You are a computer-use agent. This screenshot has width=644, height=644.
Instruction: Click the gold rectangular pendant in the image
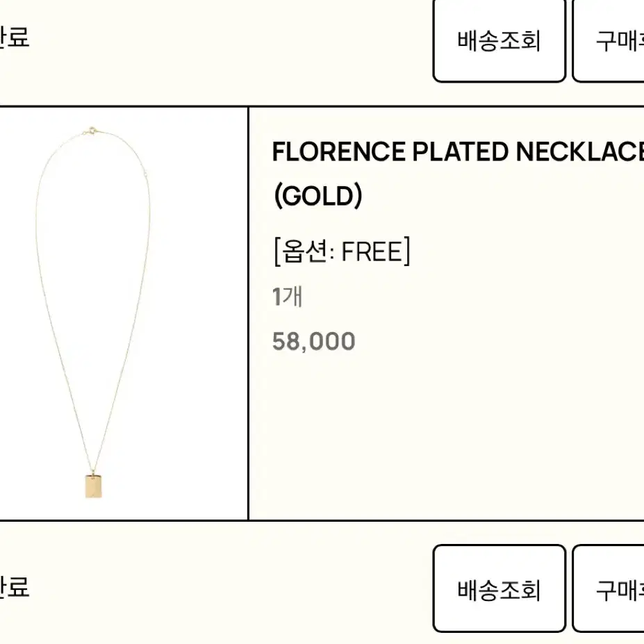[93, 486]
